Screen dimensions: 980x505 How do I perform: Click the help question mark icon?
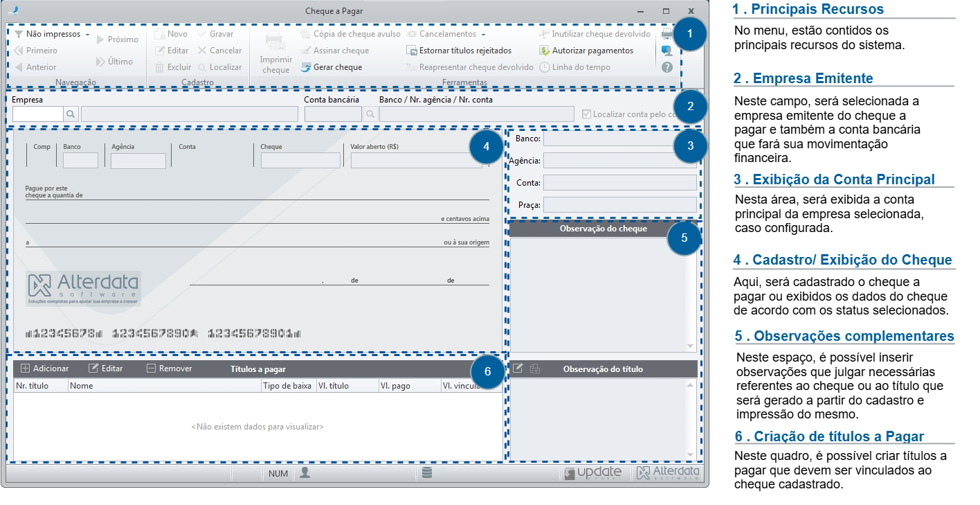pyautogui.click(x=667, y=67)
